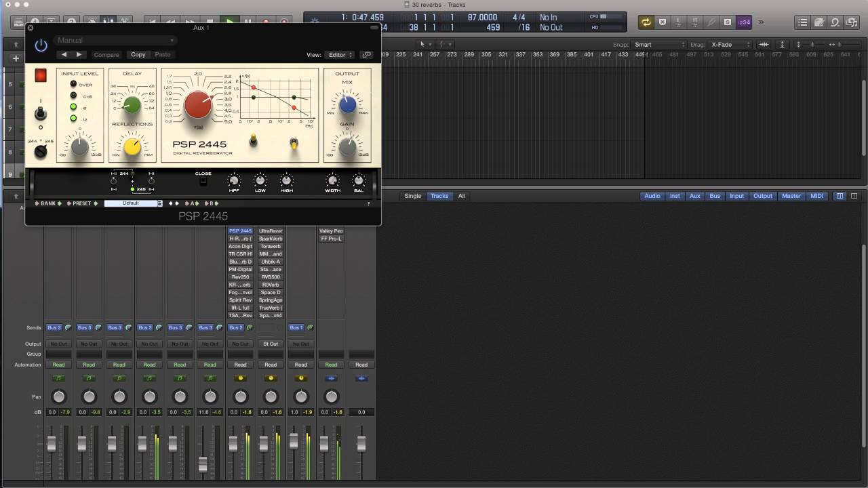The image size is (868, 488).
Task: Click the CLOSE switch on lower panel
Action: click(x=203, y=180)
